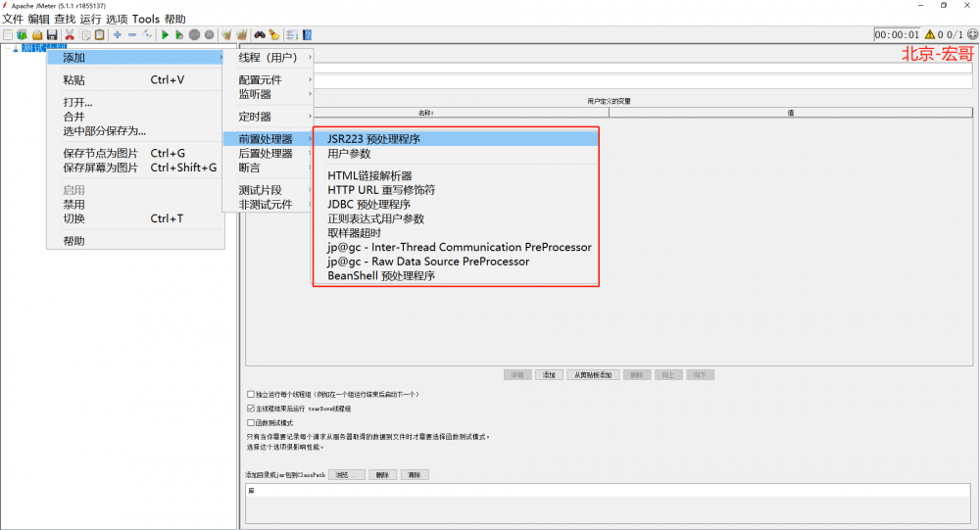Viewport: 980px width, 530px height.
Task: Expand the 测试片段 submenu
Action: tap(269, 190)
